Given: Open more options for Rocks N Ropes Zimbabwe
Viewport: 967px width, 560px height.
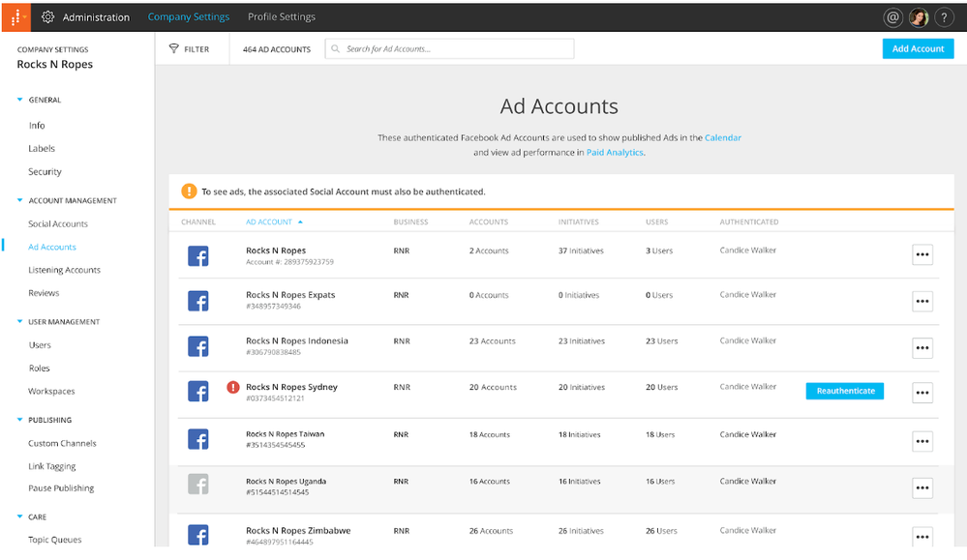Looking at the screenshot, I should tap(922, 536).
